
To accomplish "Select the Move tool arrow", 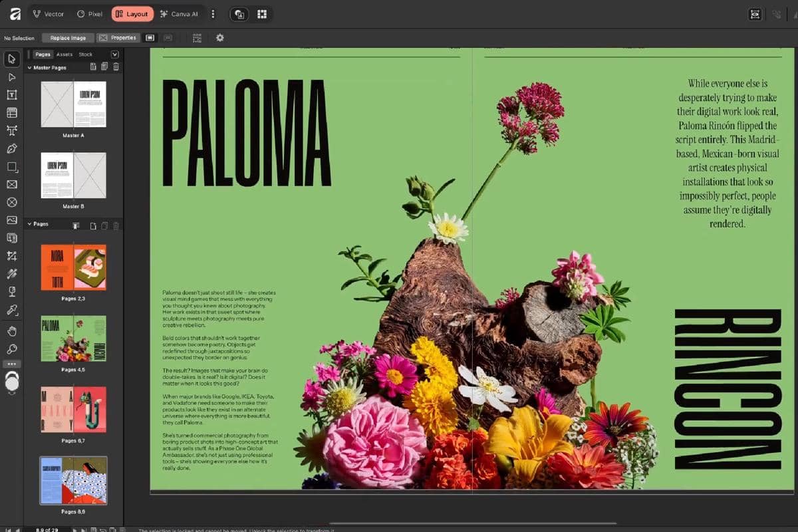I will coord(12,59).
